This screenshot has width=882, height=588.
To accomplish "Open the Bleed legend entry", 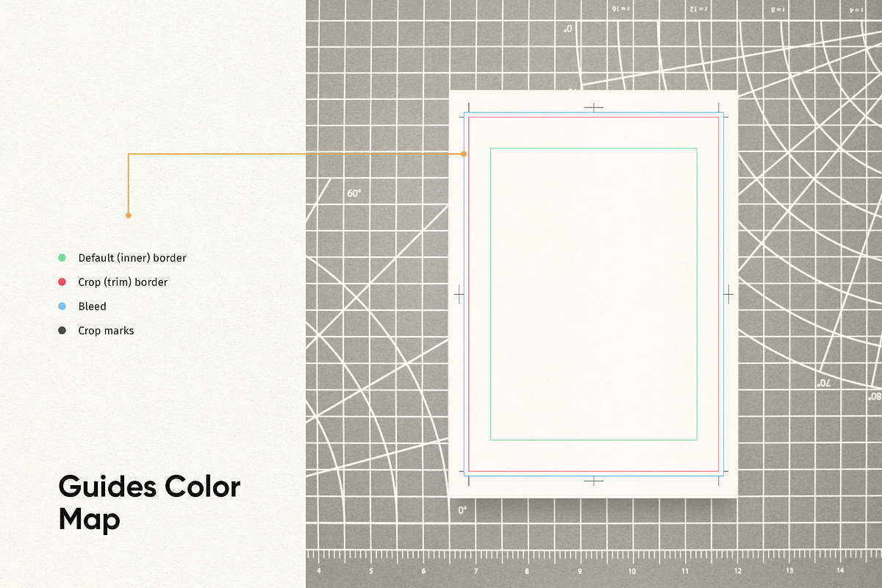I will pos(92,306).
